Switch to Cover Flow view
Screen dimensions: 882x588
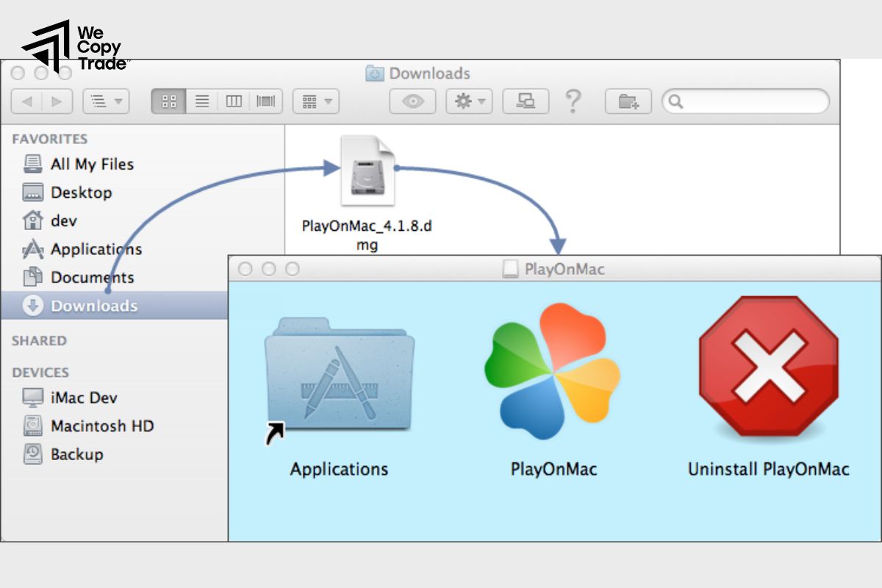(266, 101)
